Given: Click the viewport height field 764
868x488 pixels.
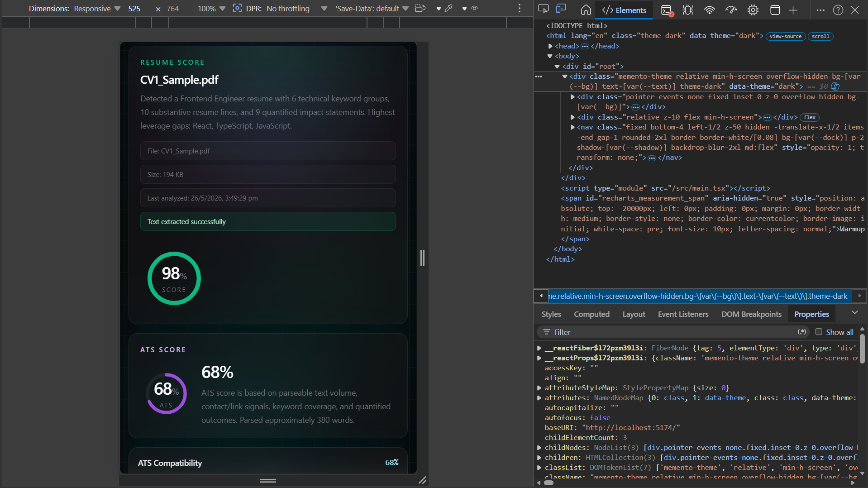Looking at the screenshot, I should point(173,9).
